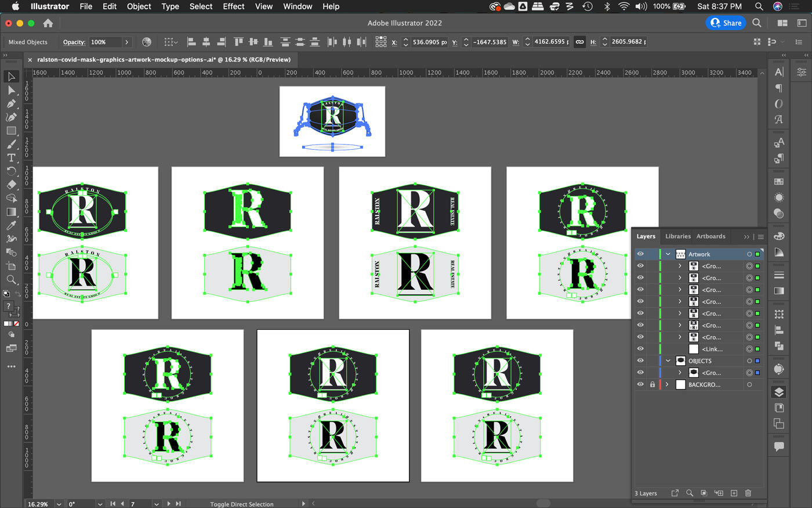Image resolution: width=812 pixels, height=508 pixels.
Task: Open the Layers panel dock icon
Action: pyautogui.click(x=779, y=392)
